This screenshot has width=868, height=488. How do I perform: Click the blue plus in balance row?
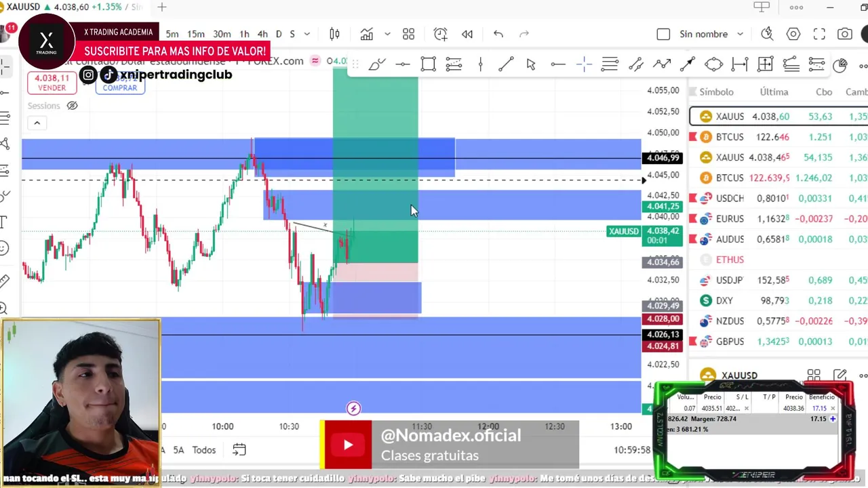coord(833,419)
